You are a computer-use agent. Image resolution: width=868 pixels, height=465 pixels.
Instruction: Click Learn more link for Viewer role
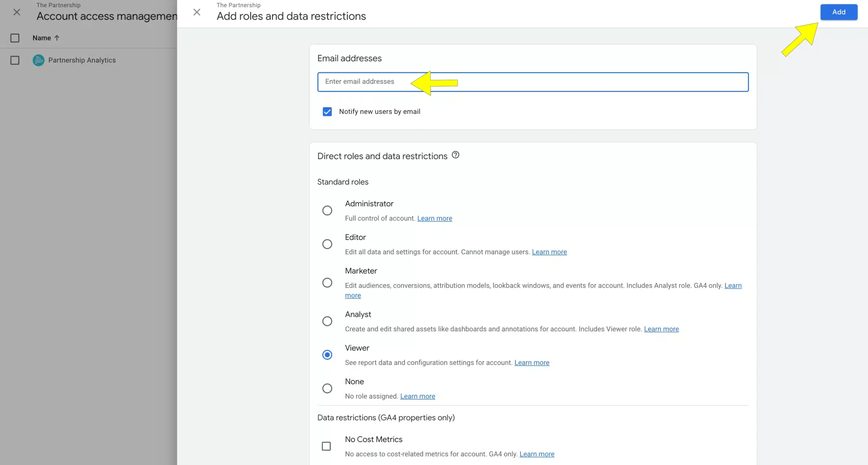531,362
